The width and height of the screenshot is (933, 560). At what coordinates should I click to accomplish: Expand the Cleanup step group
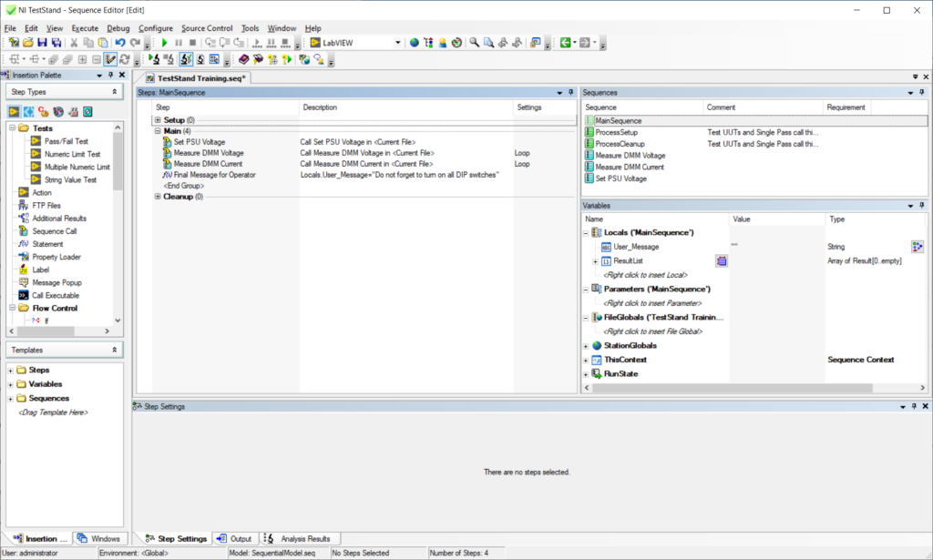click(158, 196)
